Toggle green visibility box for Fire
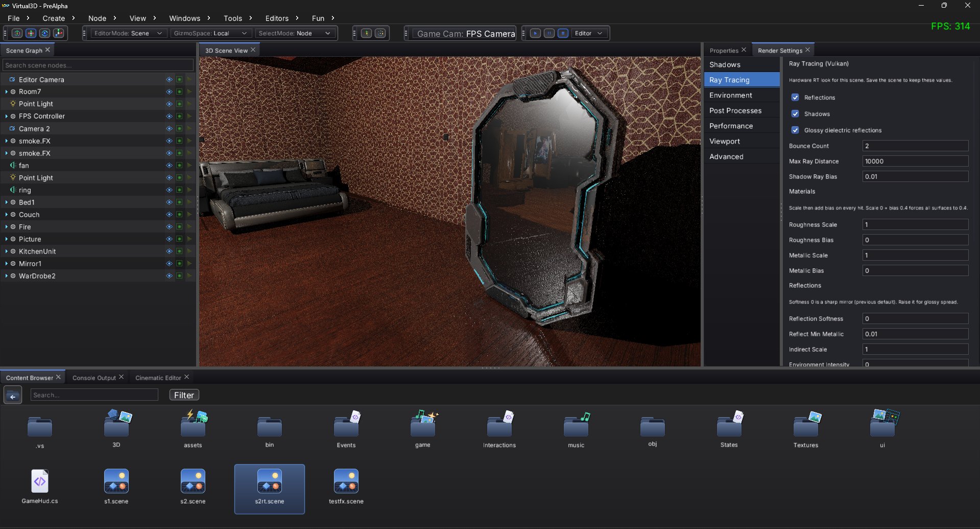Screen dimensions: 980x529 [x=179, y=227]
